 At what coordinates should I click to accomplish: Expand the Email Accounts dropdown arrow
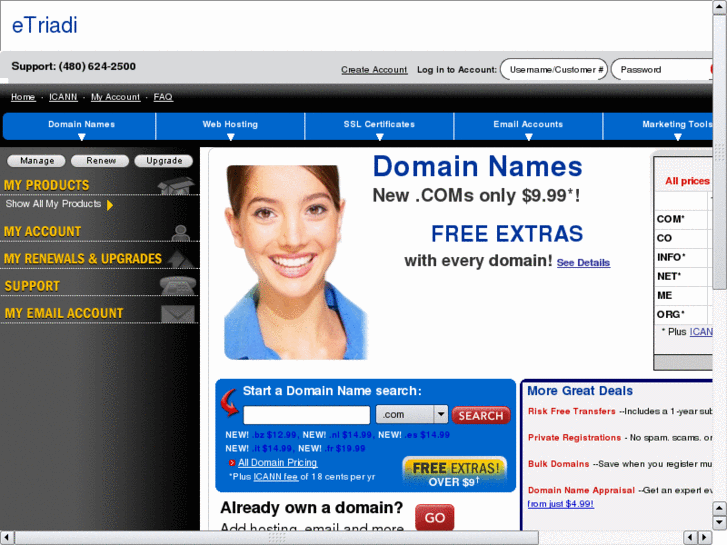point(529,137)
